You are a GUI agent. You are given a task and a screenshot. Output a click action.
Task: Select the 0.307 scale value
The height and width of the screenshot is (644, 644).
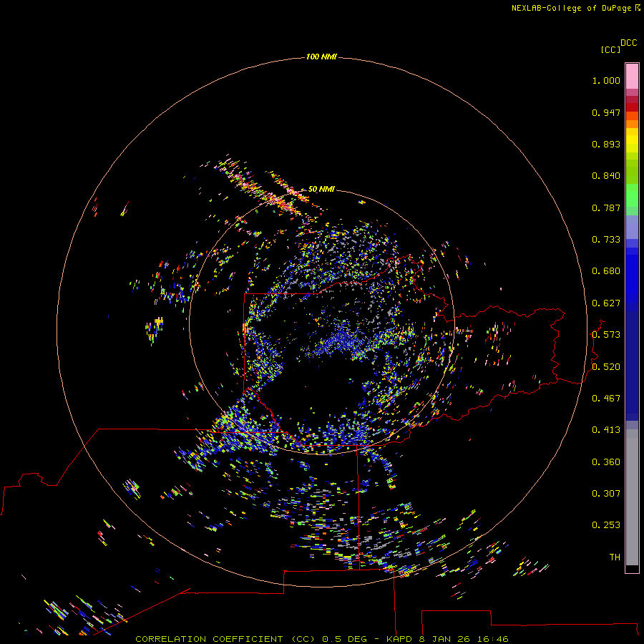(x=606, y=494)
